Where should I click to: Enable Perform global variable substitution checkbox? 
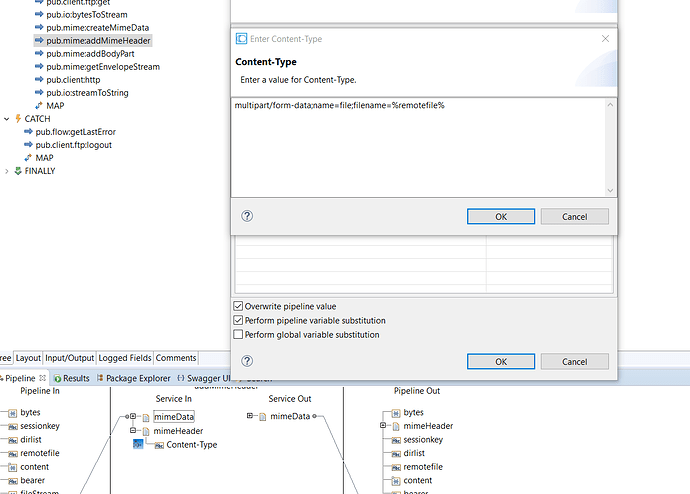pyautogui.click(x=238, y=334)
